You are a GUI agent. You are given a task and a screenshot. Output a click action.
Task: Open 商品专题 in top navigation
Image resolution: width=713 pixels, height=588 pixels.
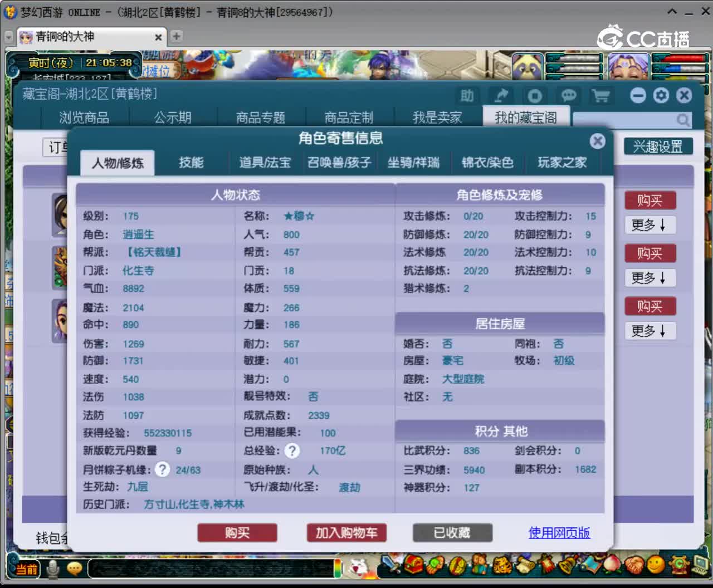tap(261, 117)
